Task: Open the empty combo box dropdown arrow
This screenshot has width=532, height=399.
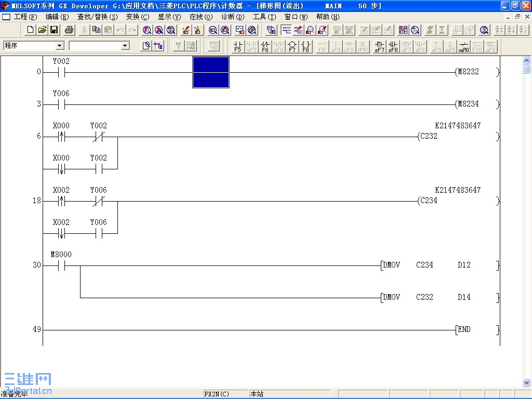Action: (125, 46)
